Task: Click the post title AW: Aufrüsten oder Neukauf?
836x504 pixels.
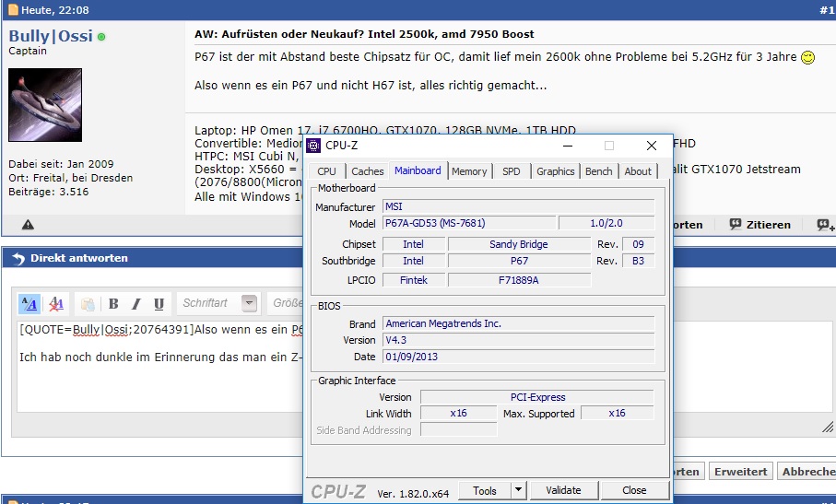Action: tap(364, 34)
